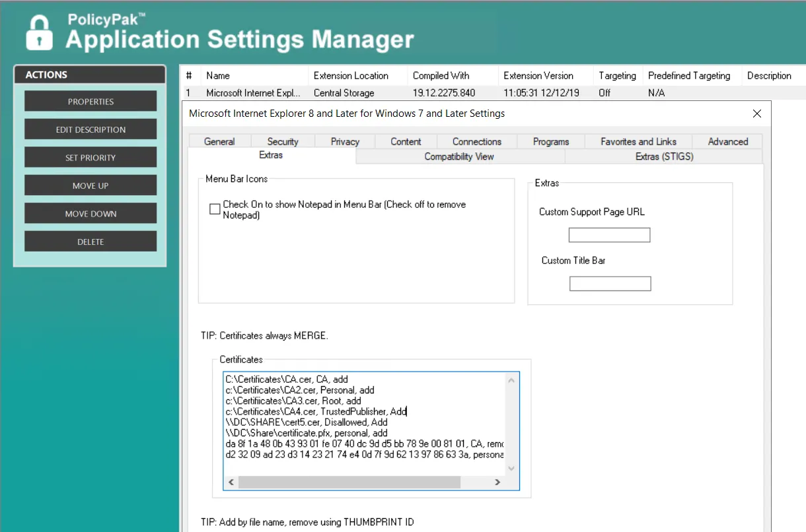The width and height of the screenshot is (806, 532).
Task: Click the thumbprint line starting da 8f
Action: tap(365, 444)
